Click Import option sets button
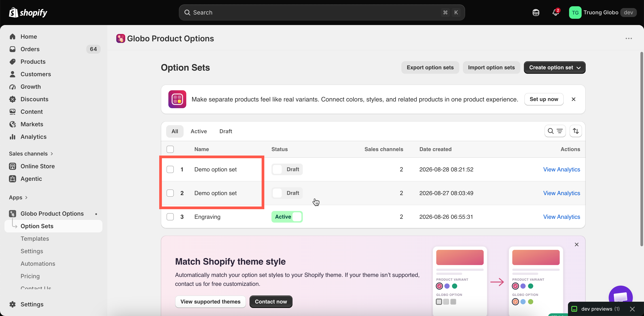The image size is (644, 316). pyautogui.click(x=491, y=67)
